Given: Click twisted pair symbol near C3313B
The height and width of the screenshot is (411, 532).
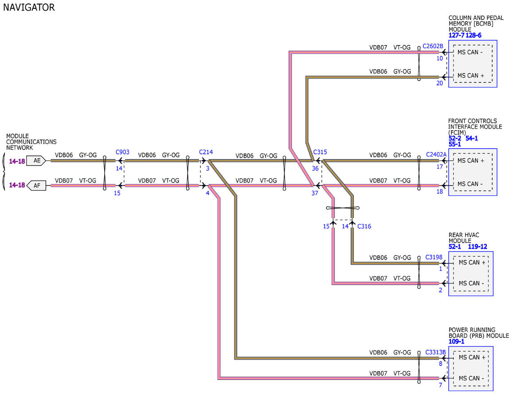Looking at the screenshot, I should [x=419, y=368].
